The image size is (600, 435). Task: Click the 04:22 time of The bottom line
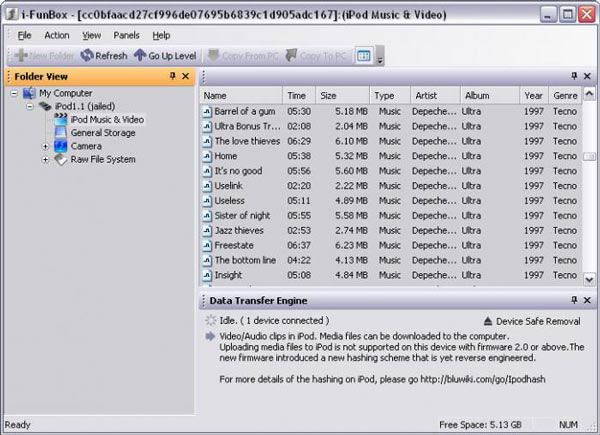tap(299, 260)
